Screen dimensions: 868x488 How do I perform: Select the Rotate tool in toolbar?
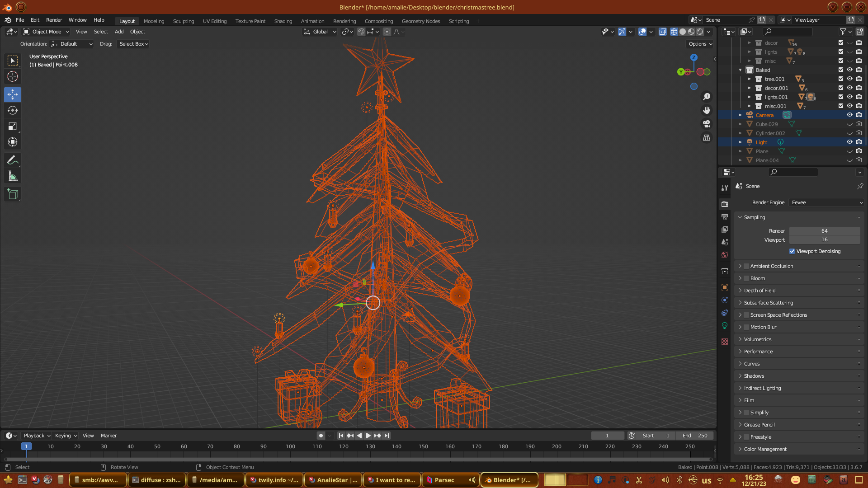pos(13,111)
